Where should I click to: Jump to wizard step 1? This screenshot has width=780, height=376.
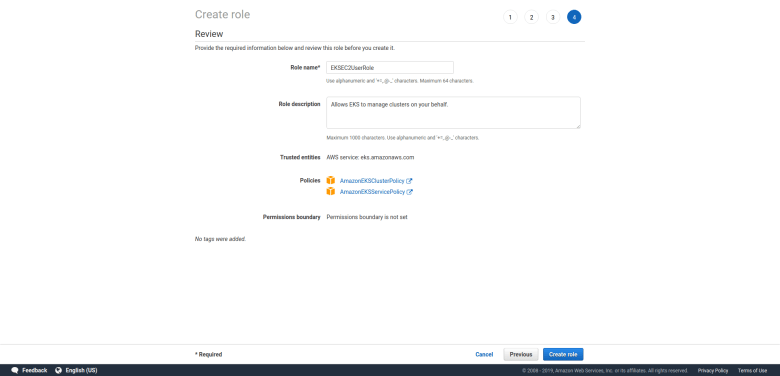(x=510, y=17)
